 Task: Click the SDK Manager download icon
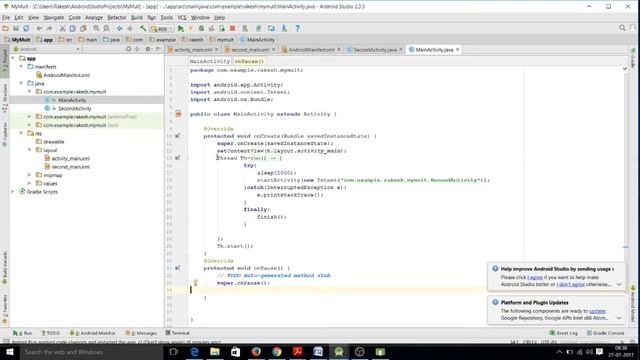coord(284,28)
